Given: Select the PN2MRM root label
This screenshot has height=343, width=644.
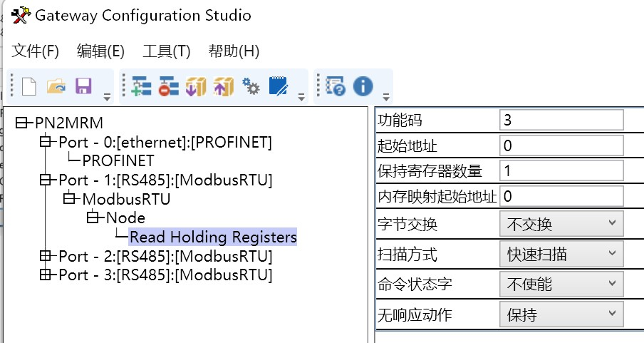Looking at the screenshot, I should (x=69, y=123).
